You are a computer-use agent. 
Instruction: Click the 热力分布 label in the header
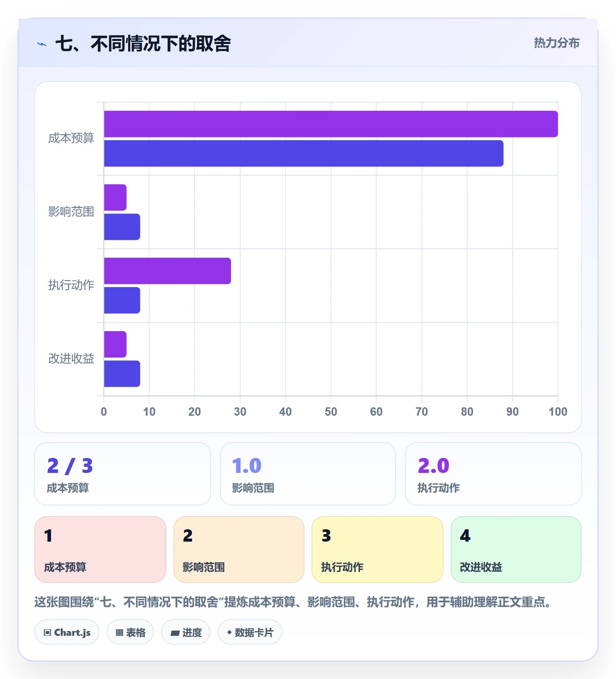tap(557, 43)
